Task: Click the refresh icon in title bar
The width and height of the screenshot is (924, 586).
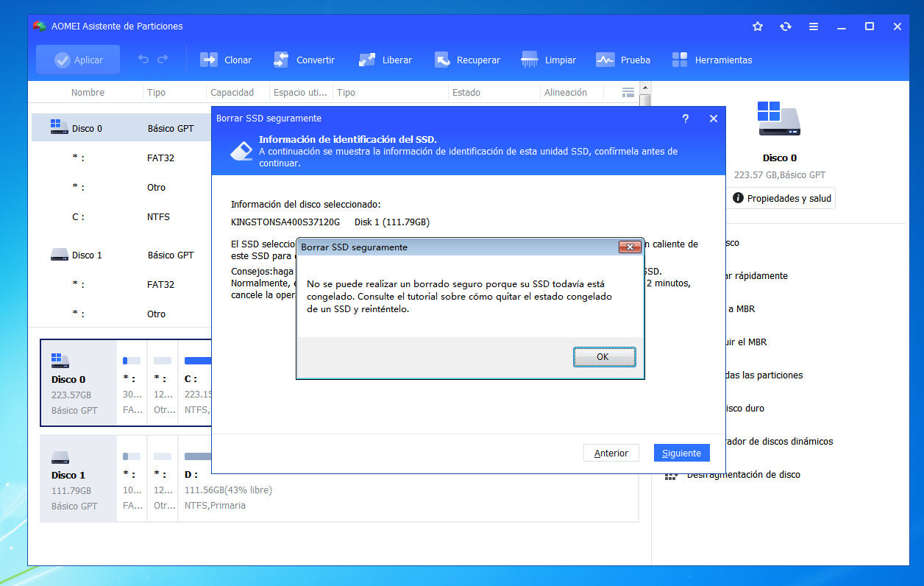Action: (x=786, y=27)
